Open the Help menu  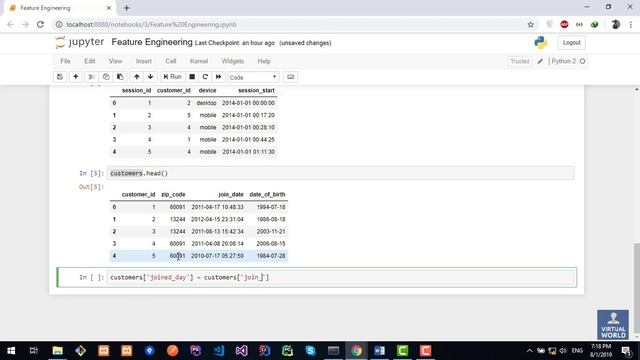pos(264,61)
